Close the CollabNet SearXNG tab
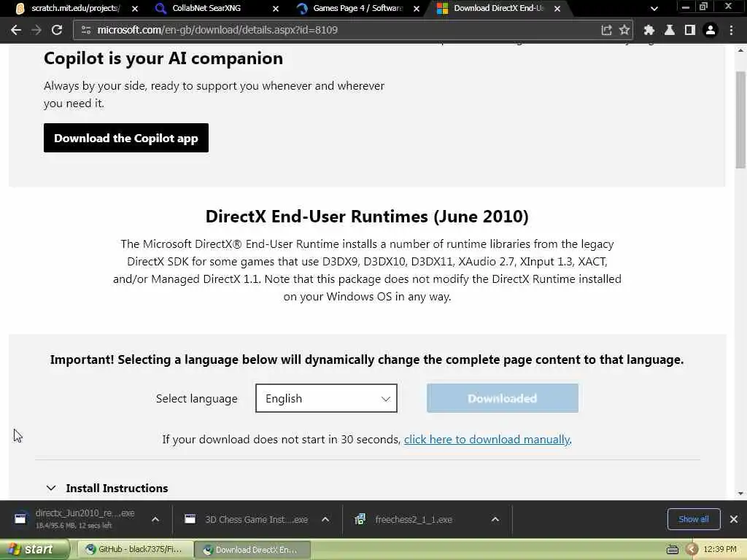 [276, 9]
